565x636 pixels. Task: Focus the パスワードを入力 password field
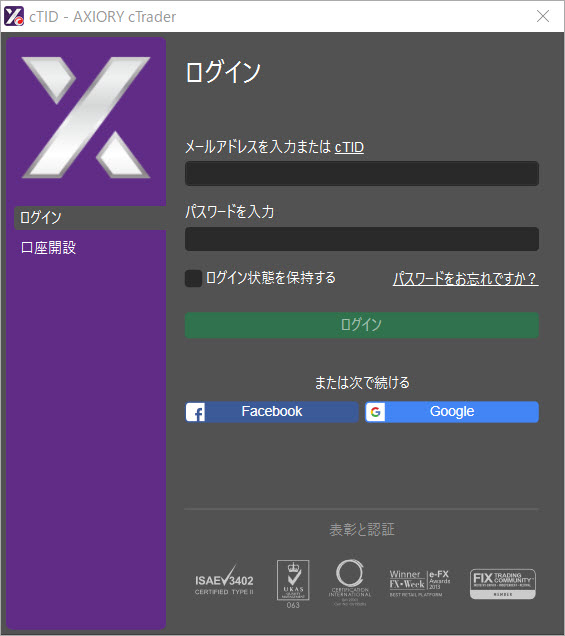(x=362, y=239)
